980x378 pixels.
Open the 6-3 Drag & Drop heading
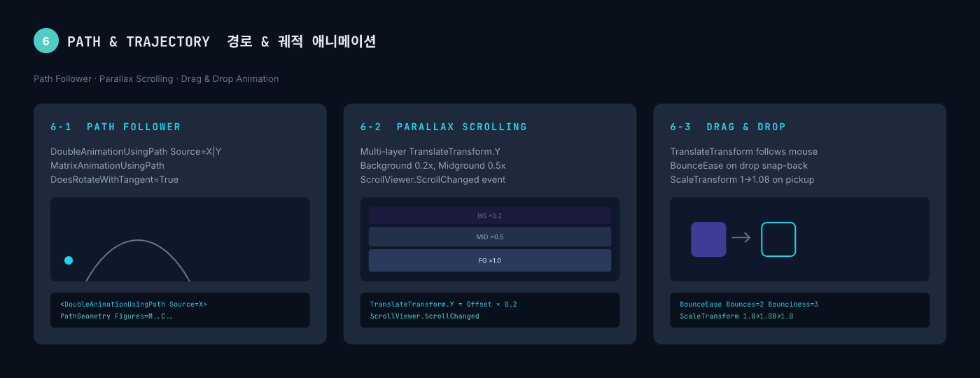(728, 127)
